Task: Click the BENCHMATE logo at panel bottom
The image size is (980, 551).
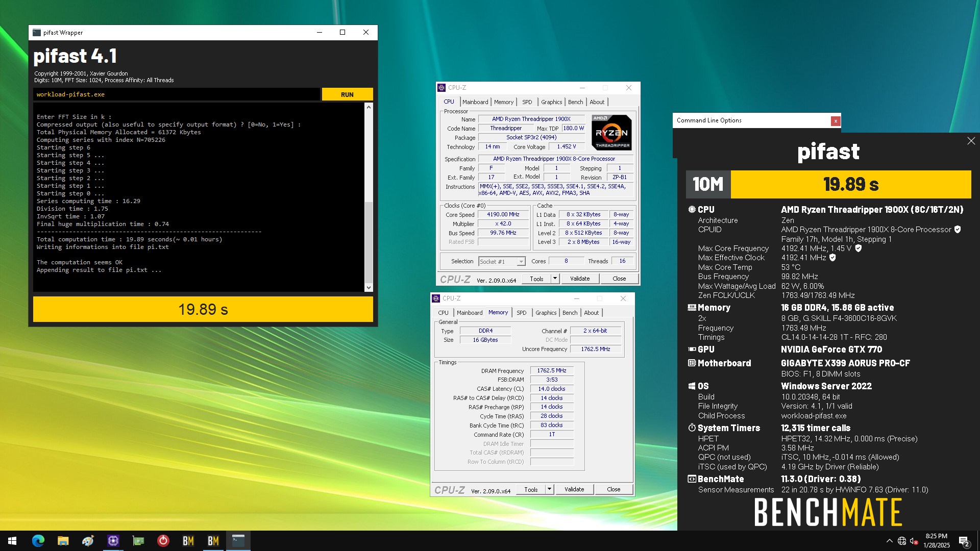Action: (828, 513)
